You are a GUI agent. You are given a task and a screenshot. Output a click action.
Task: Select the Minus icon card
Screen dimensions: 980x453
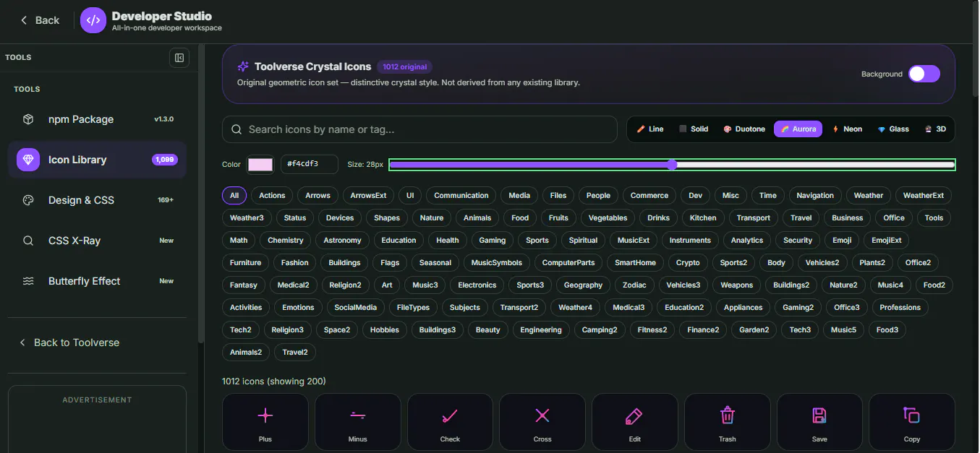[x=357, y=422]
